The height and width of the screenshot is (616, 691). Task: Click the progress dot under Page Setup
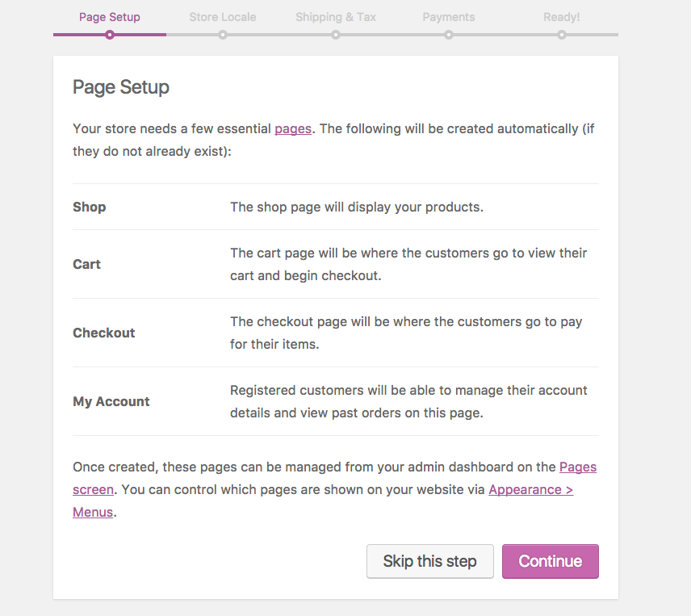pyautogui.click(x=110, y=35)
